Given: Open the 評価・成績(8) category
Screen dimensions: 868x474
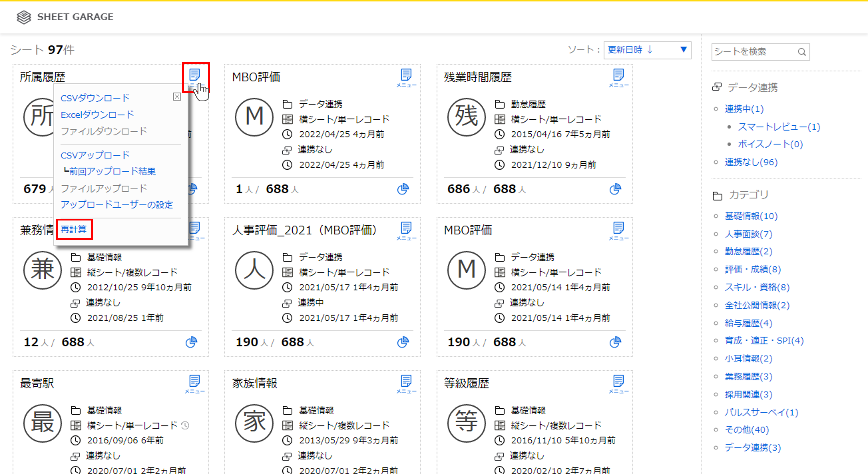Looking at the screenshot, I should pos(753,269).
